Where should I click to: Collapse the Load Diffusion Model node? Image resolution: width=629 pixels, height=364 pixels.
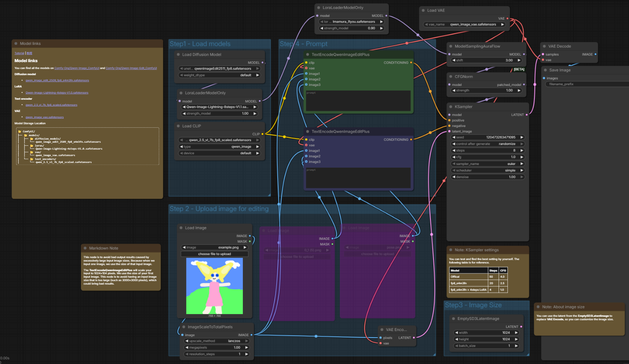(x=179, y=54)
